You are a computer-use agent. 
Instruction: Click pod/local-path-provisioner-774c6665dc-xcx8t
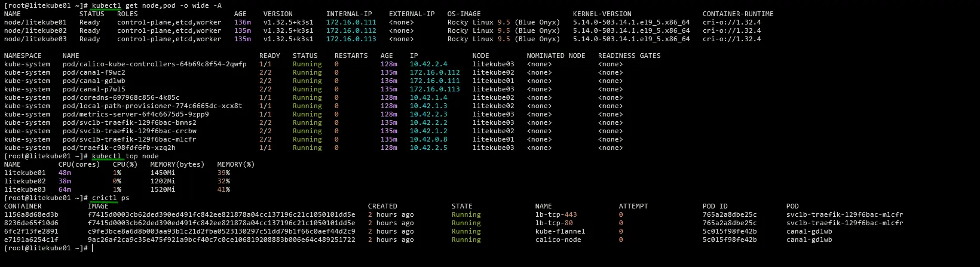pyautogui.click(x=152, y=106)
